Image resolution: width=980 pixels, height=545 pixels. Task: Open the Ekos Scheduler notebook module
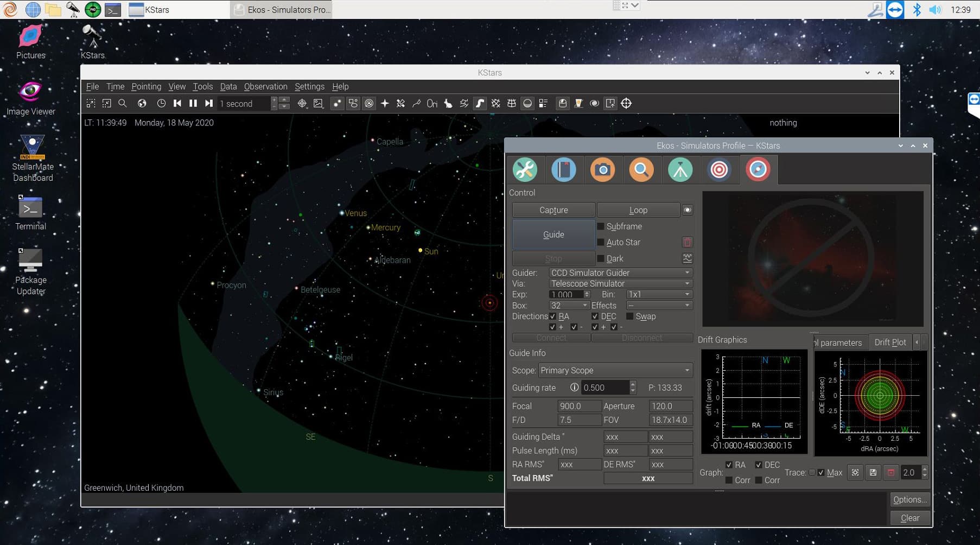[564, 170]
